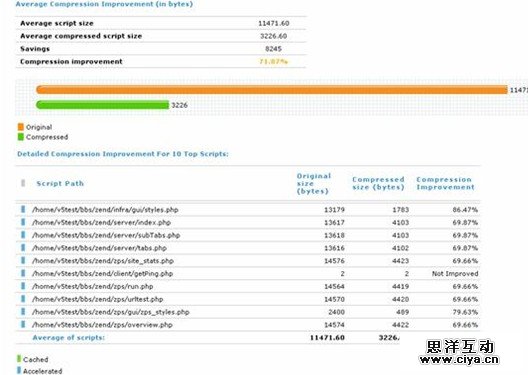Click the 3226 label beside green bar
Viewport: 528px width, 375px height.
(x=179, y=105)
